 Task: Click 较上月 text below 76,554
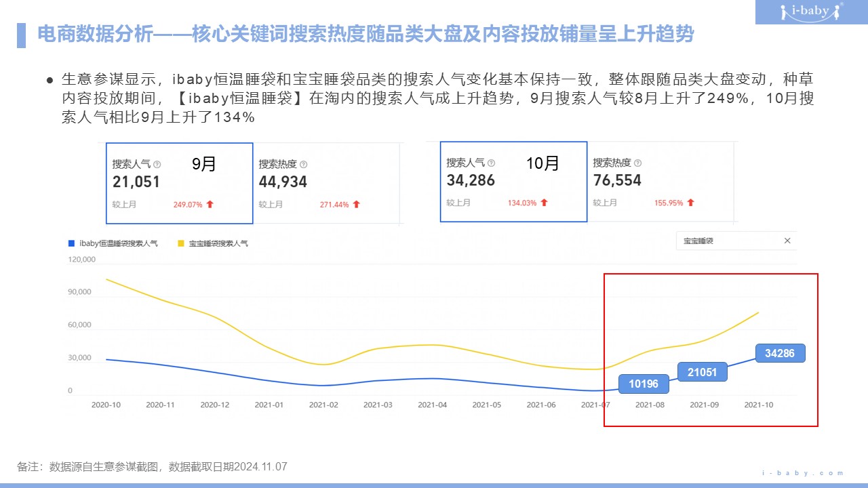click(605, 203)
